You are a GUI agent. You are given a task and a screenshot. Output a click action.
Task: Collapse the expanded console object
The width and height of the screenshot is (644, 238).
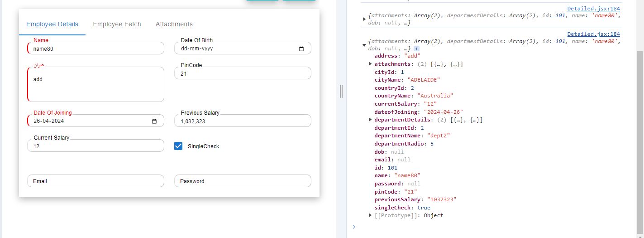(364, 45)
